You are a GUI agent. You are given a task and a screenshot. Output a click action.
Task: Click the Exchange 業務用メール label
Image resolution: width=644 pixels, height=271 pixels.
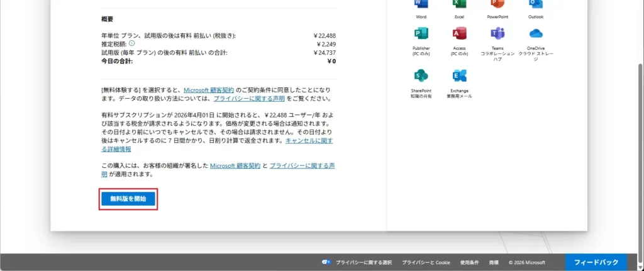pos(459,93)
